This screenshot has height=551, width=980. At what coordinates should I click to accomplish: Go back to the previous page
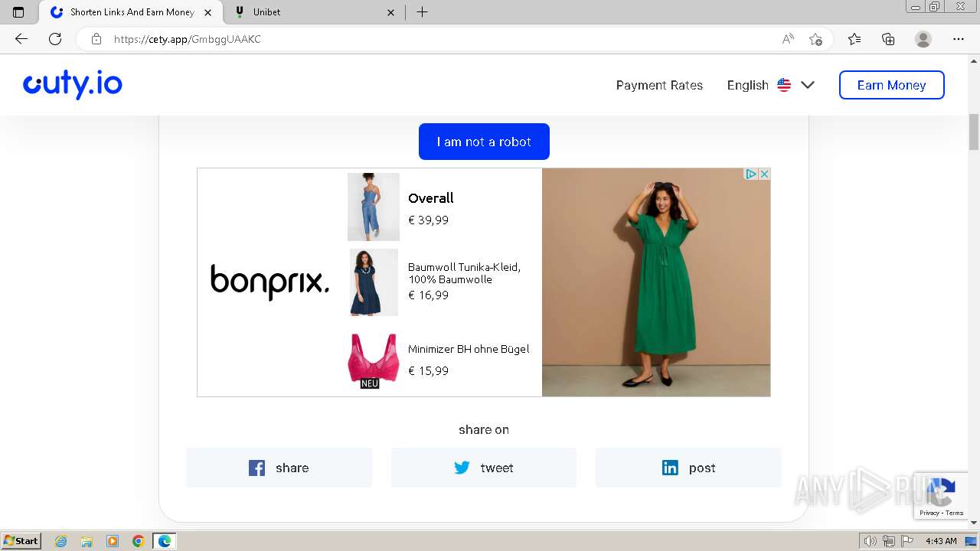pos(21,39)
